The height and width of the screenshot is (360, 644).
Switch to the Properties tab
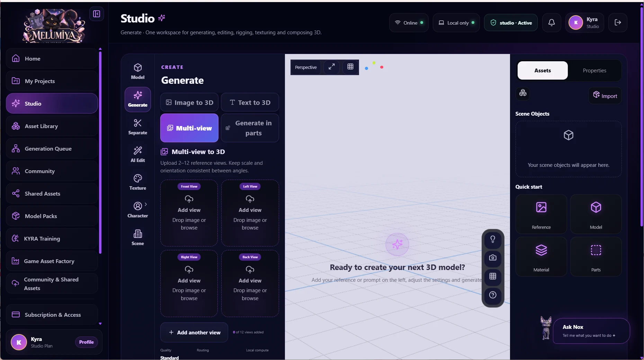click(x=594, y=71)
